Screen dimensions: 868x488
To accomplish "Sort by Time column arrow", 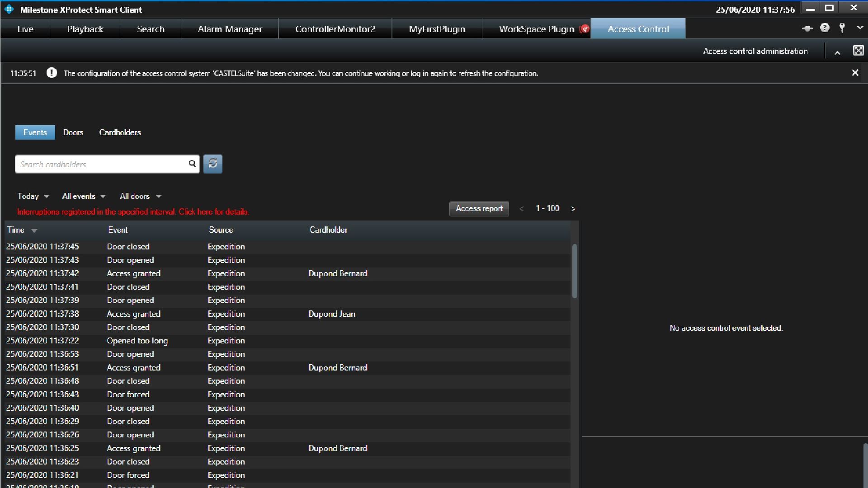I will pyautogui.click(x=34, y=230).
